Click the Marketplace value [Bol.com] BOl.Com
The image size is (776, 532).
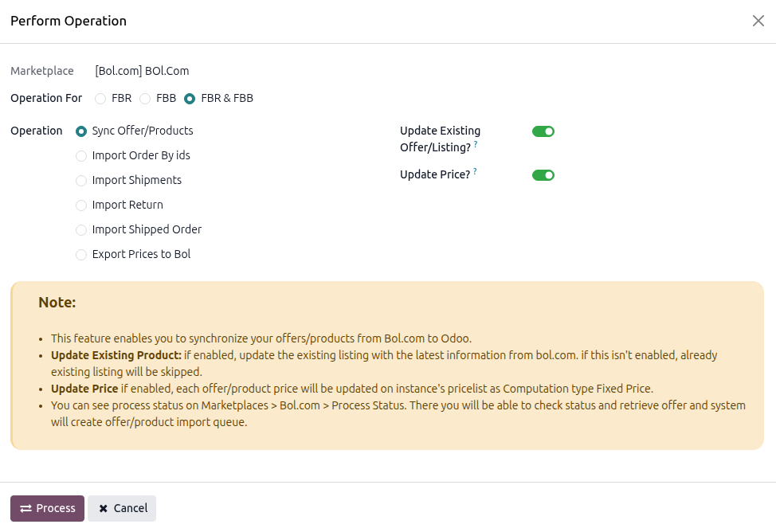(142, 71)
